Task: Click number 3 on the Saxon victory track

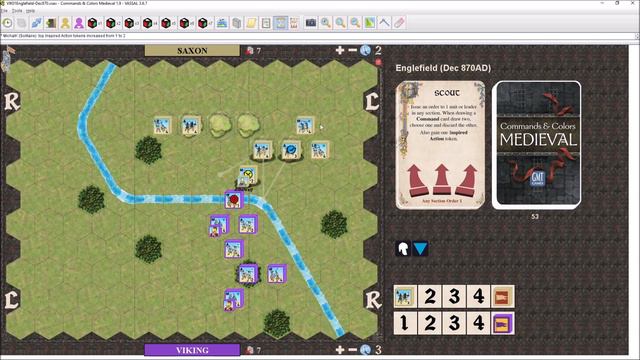Action: point(454,296)
